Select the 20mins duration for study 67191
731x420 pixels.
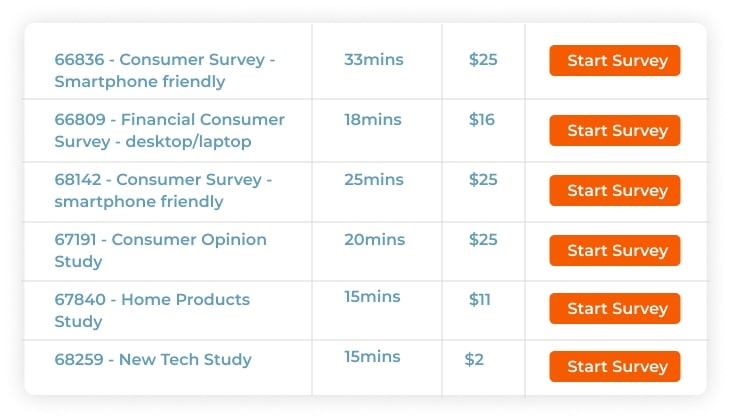point(375,240)
